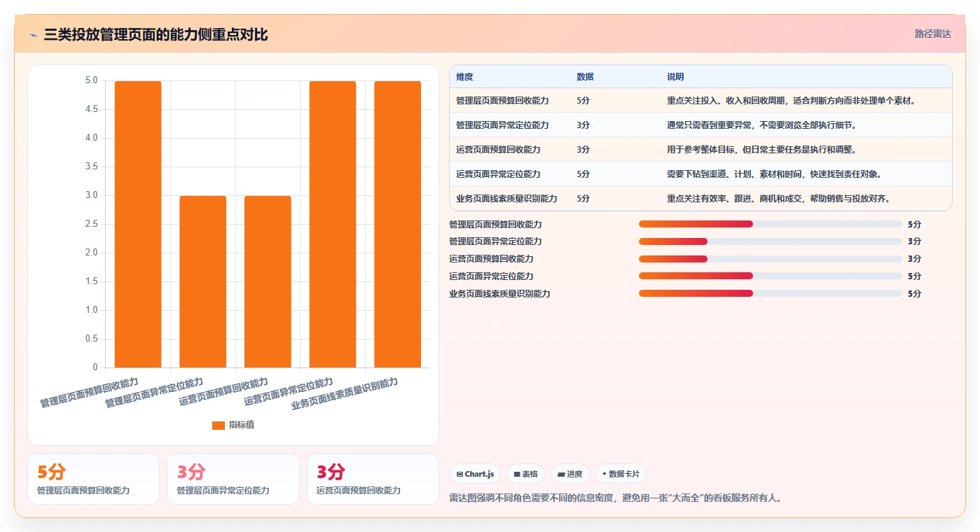The width and height of the screenshot is (980, 532).
Task: Select 管理层页面异常定位能力 cell in the table
Action: (502, 125)
